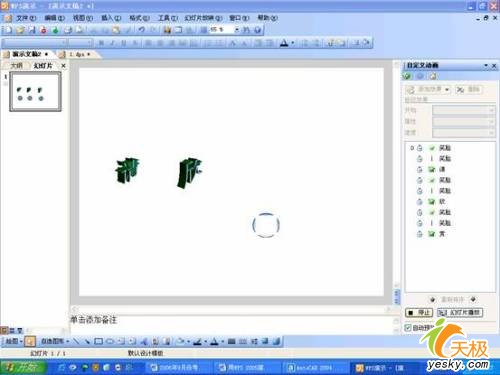500x375 pixels.
Task: Click the 停止 button
Action: pyautogui.click(x=419, y=313)
